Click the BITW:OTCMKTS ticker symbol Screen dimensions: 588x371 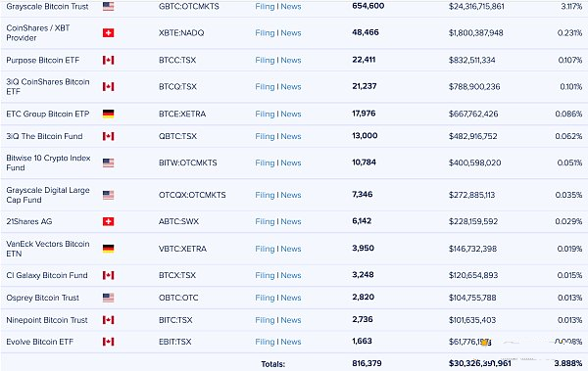coord(188,162)
